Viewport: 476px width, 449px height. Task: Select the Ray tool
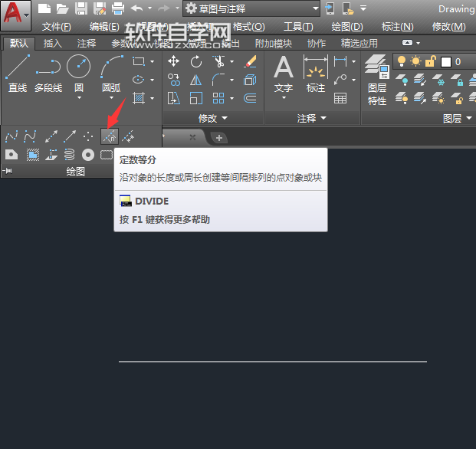coord(70,136)
